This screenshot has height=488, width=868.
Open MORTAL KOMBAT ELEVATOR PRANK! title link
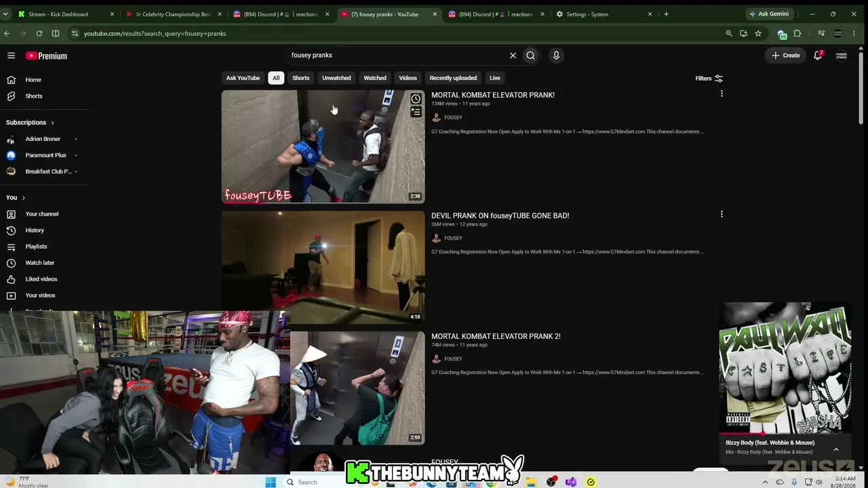coord(493,95)
